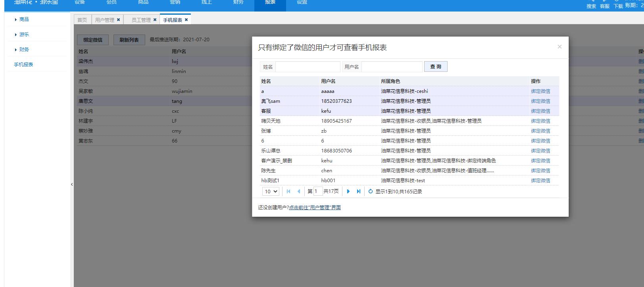Viewport: 644px width, 287px height.
Task: Collapse the left sidebar with arrow handle
Action: tap(72, 184)
